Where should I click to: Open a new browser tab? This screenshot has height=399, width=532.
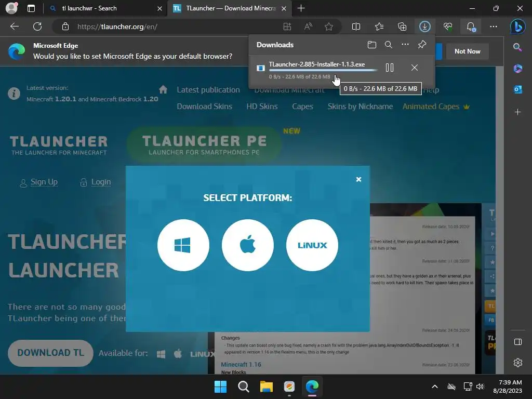coord(301,8)
